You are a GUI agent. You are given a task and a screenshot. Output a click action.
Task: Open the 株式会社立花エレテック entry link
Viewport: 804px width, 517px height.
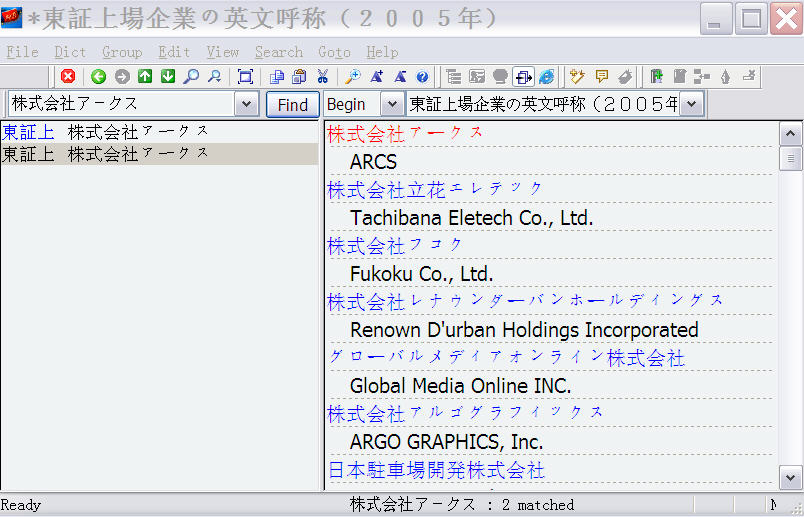coord(435,190)
